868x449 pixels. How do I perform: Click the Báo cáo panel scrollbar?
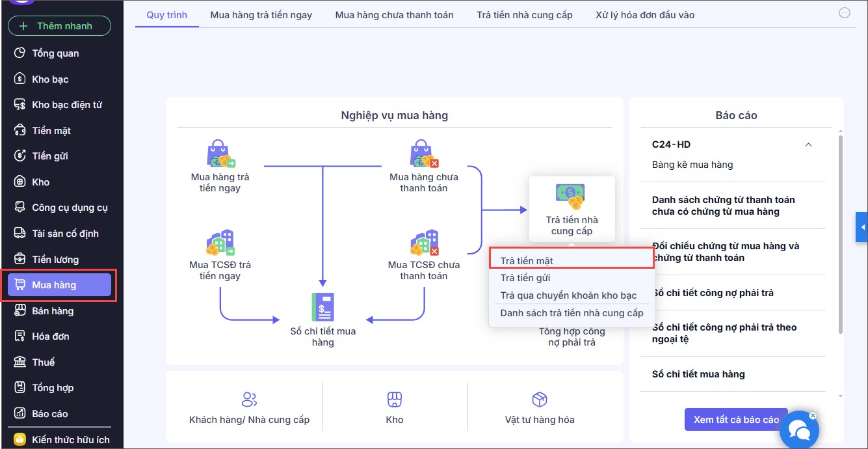841,234
